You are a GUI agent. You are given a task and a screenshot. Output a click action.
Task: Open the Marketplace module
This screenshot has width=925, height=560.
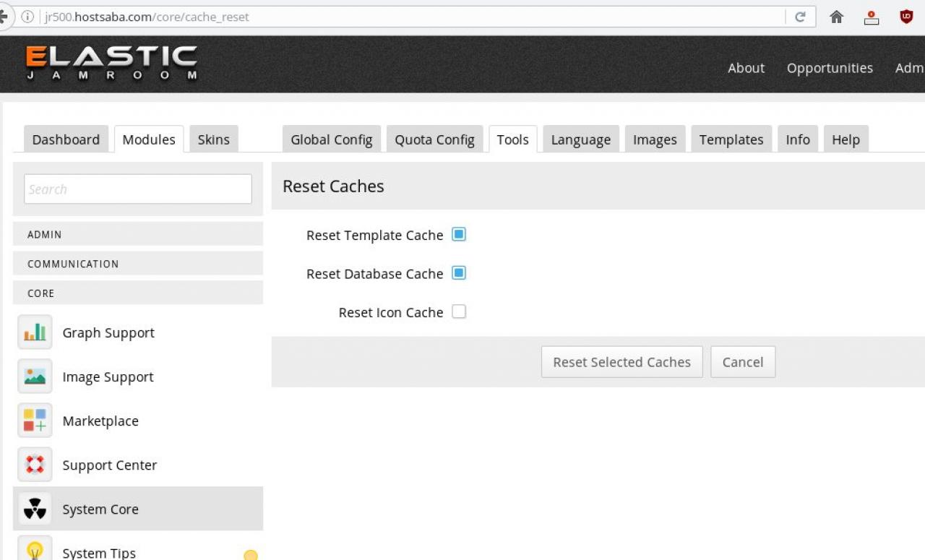pyautogui.click(x=138, y=421)
